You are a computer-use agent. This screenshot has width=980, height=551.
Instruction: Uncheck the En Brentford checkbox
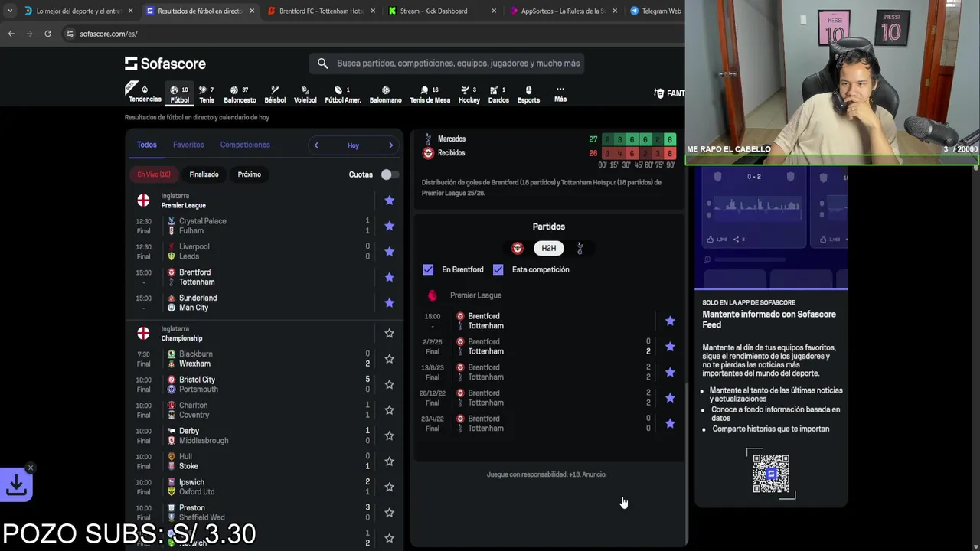point(428,269)
